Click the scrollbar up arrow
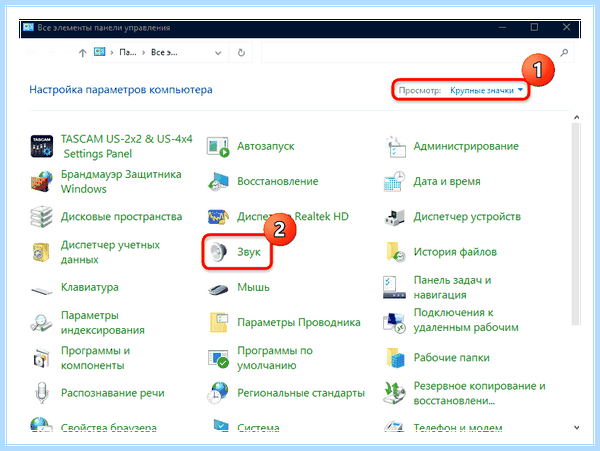 coord(576,117)
